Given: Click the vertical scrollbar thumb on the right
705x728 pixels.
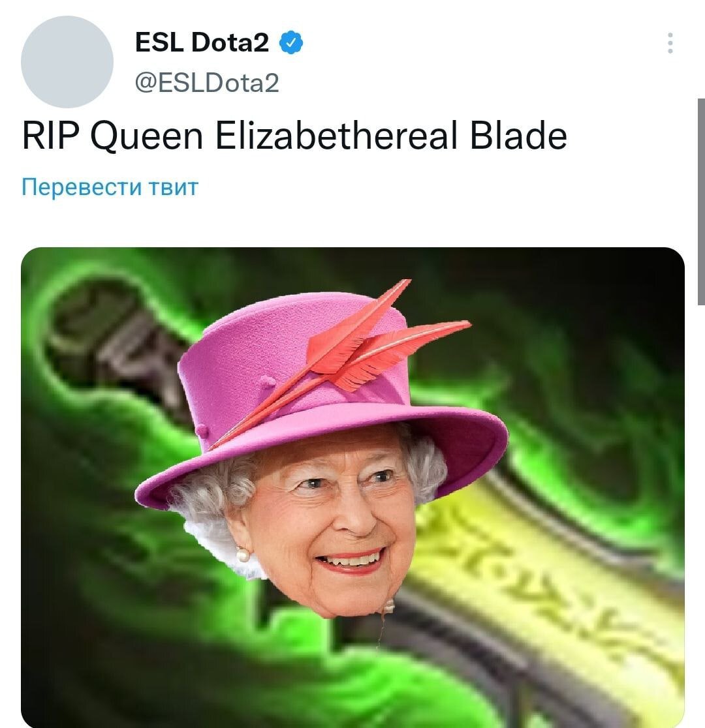Looking at the screenshot, I should click(701, 202).
